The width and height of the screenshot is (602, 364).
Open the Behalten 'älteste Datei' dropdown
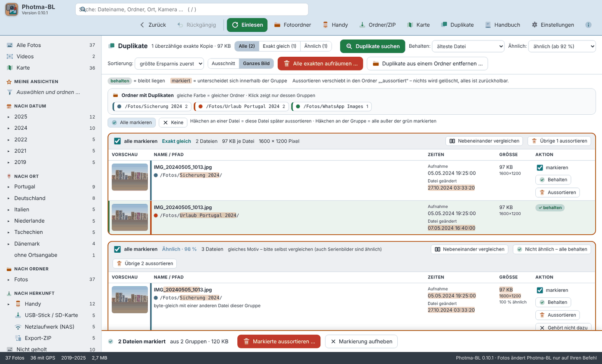(468, 46)
